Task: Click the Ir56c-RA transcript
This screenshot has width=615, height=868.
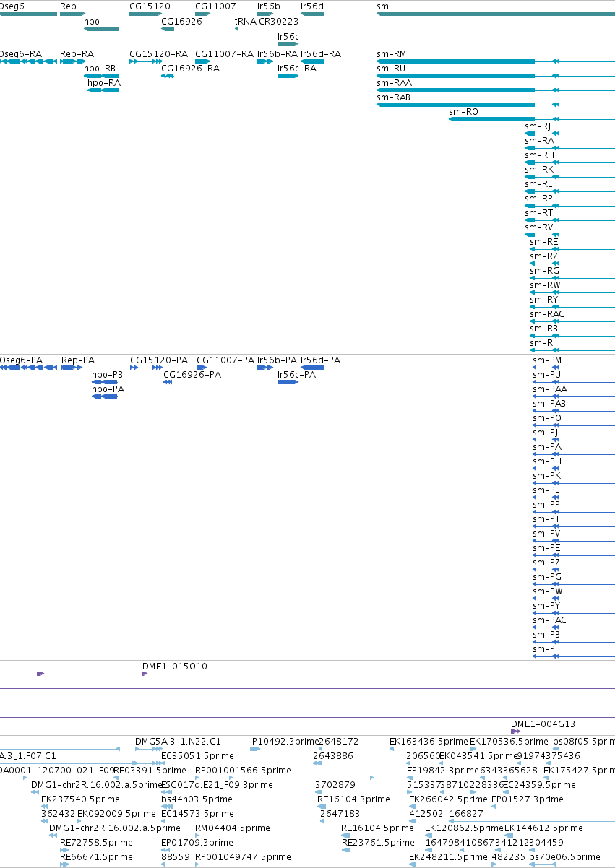Action: pos(288,76)
